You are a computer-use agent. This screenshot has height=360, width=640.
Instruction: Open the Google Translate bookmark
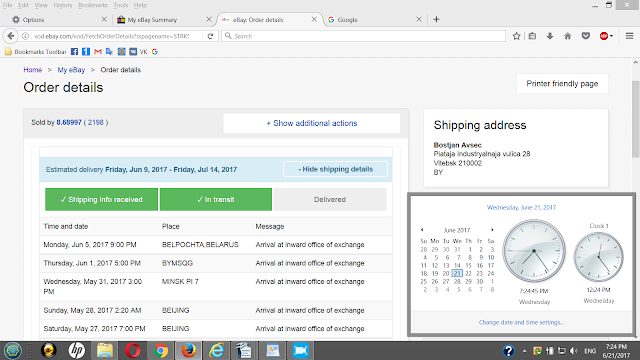109,52
